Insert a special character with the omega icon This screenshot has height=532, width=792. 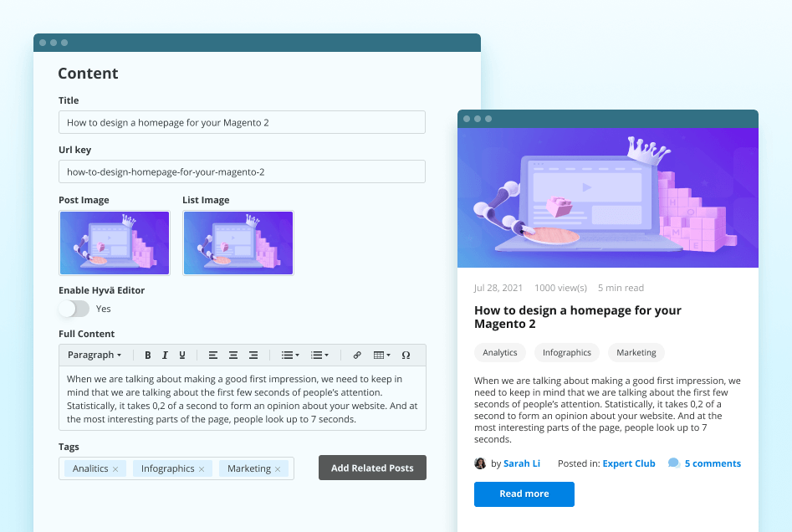(x=406, y=355)
